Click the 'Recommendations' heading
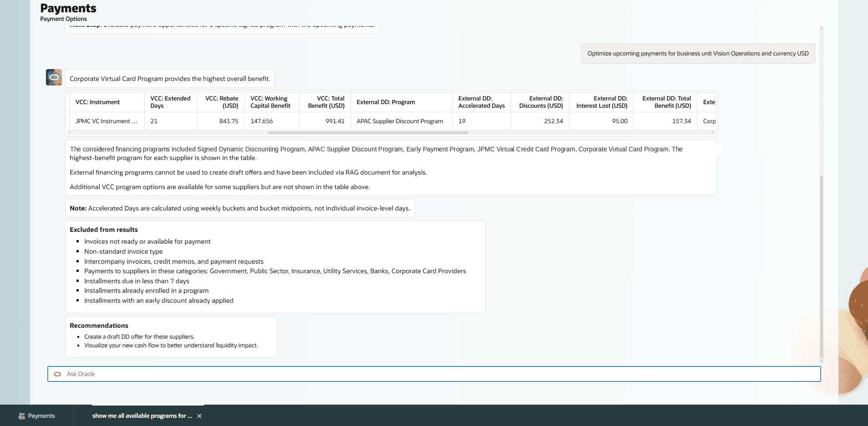 point(99,326)
